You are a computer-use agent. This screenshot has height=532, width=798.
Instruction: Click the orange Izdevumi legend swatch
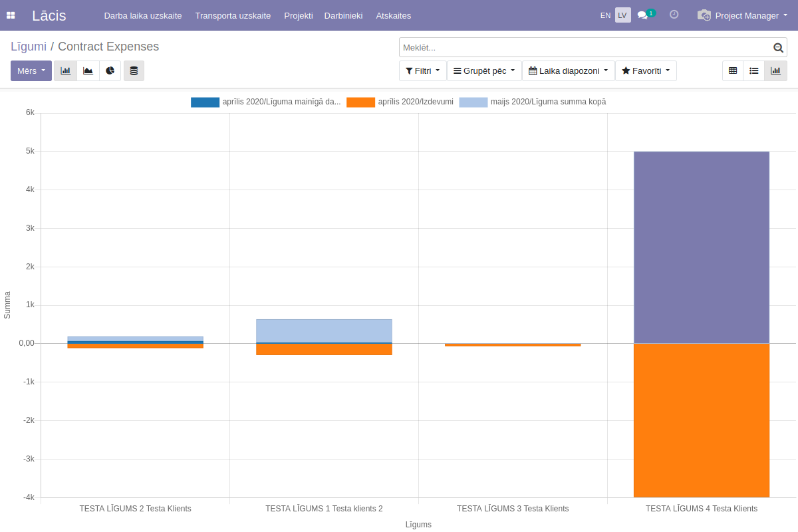(360, 102)
